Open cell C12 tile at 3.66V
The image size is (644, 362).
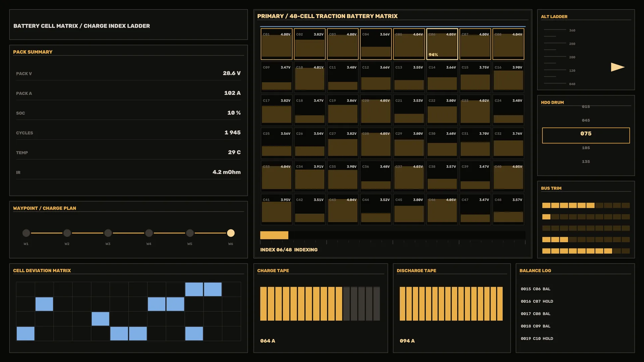[376, 77]
